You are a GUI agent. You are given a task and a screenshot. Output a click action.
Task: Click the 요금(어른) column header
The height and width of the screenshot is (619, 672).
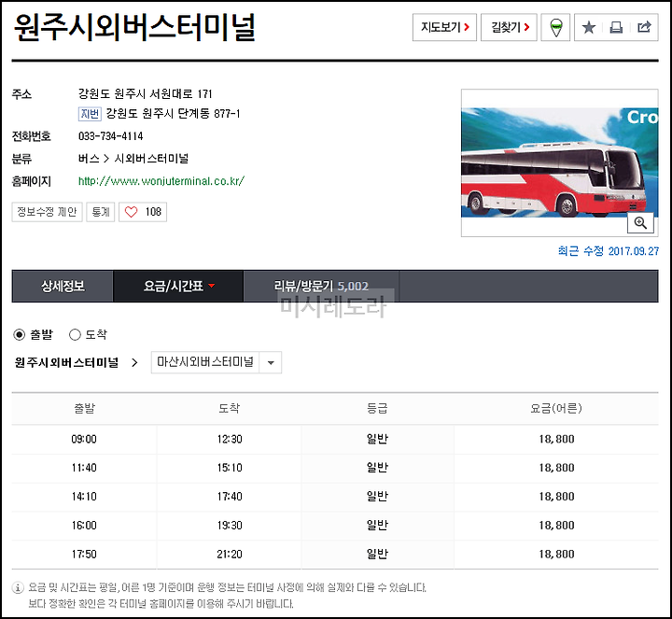[556, 408]
